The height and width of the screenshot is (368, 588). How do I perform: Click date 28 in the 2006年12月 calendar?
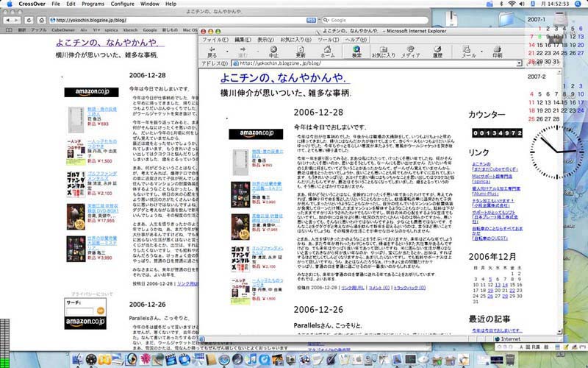pos(505,296)
